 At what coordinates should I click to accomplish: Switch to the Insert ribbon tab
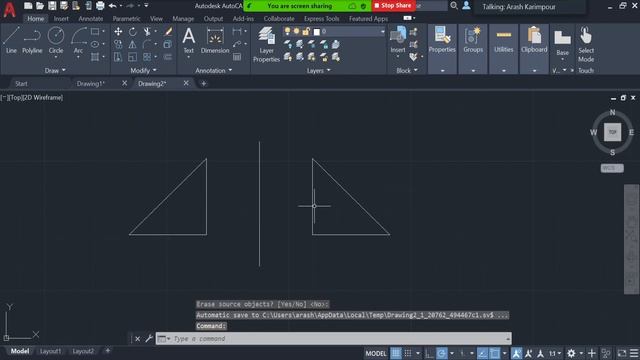coord(61,18)
